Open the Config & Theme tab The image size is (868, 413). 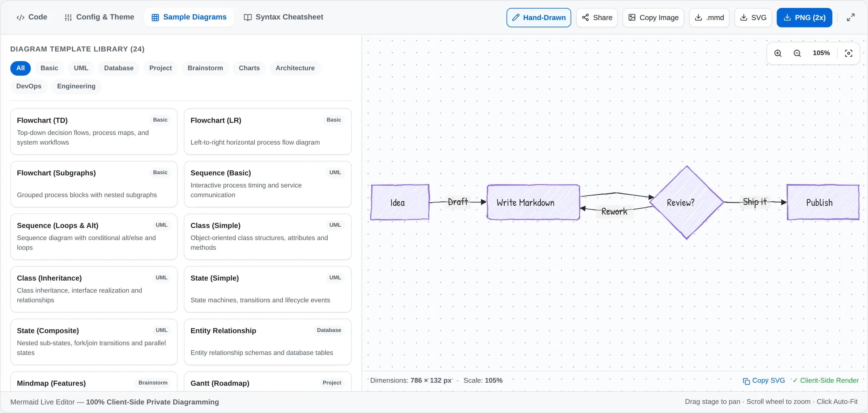tap(99, 17)
